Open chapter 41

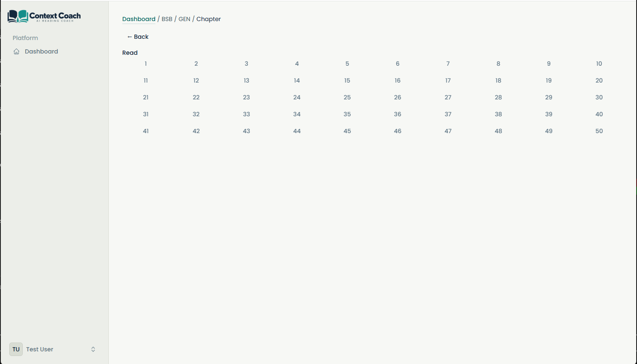coord(146,131)
